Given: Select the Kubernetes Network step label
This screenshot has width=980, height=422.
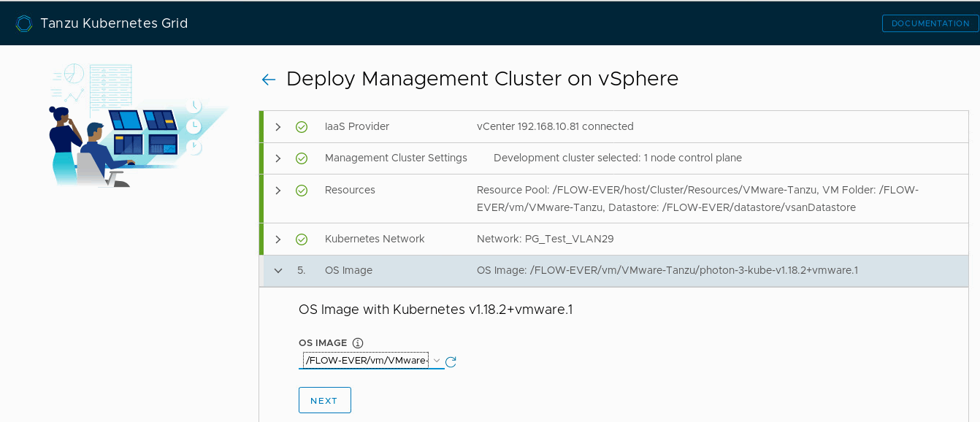Looking at the screenshot, I should (x=375, y=239).
